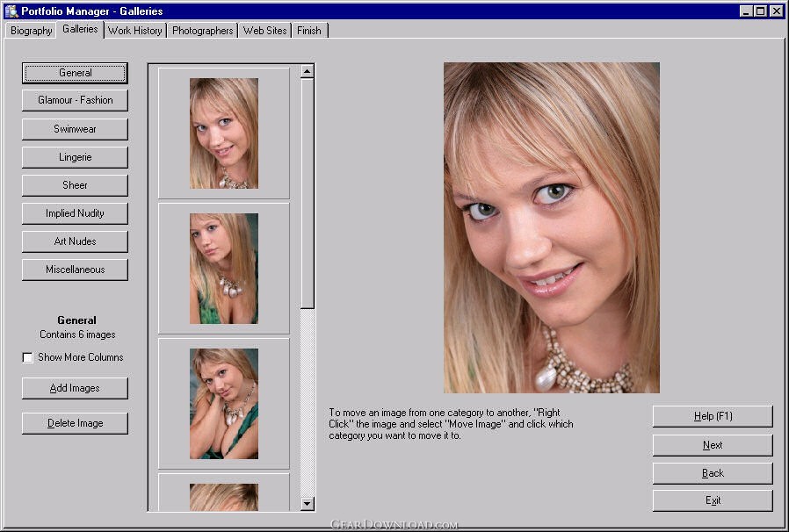Open the Finish tab
The height and width of the screenshot is (532, 789).
pyautogui.click(x=308, y=31)
